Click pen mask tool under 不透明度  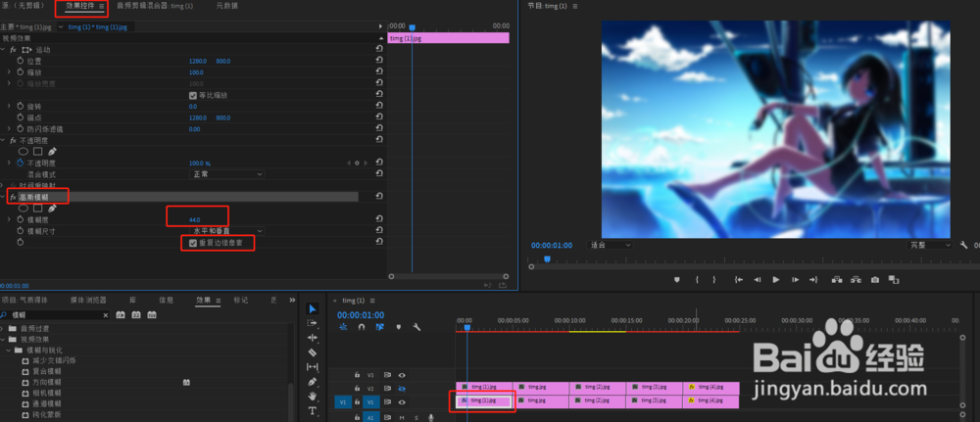pyautogui.click(x=53, y=151)
